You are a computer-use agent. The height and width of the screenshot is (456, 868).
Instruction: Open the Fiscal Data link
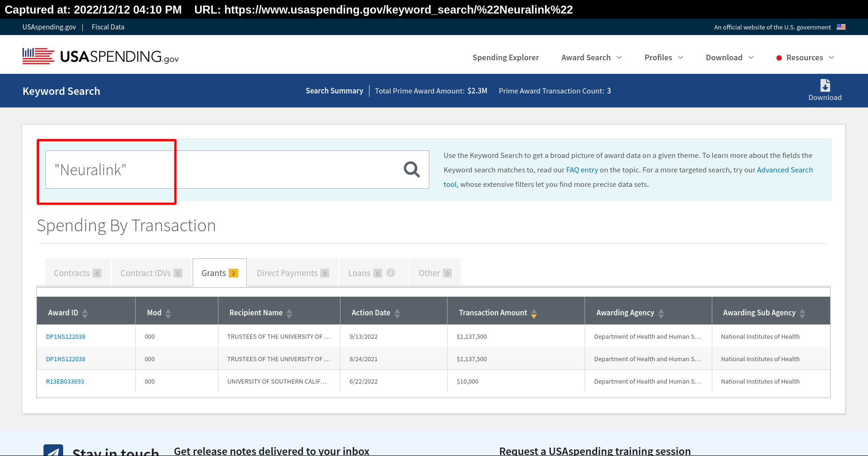[x=108, y=27]
